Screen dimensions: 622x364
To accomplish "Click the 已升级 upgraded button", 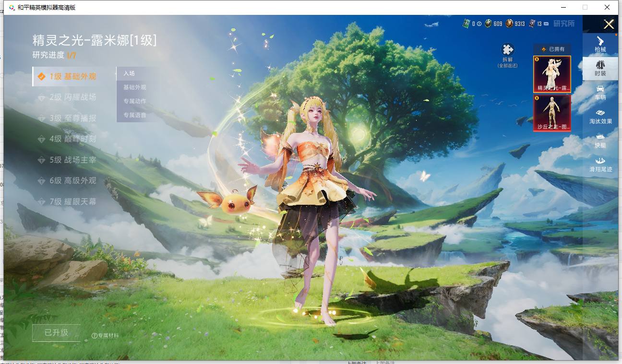I will 56,333.
